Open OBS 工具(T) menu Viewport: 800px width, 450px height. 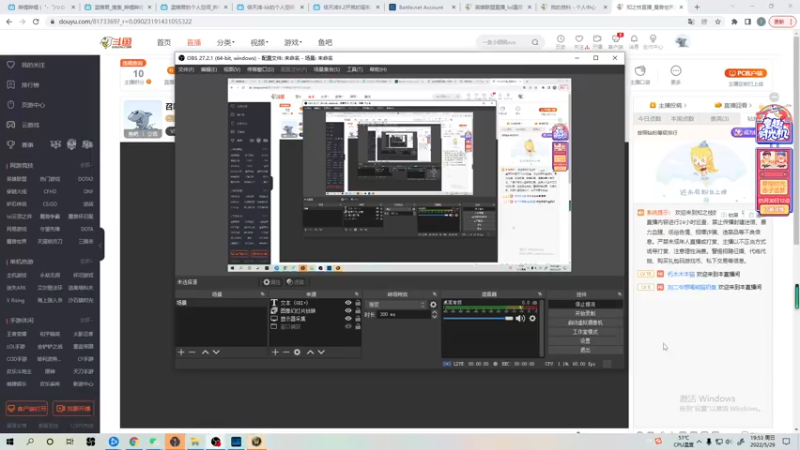click(355, 69)
